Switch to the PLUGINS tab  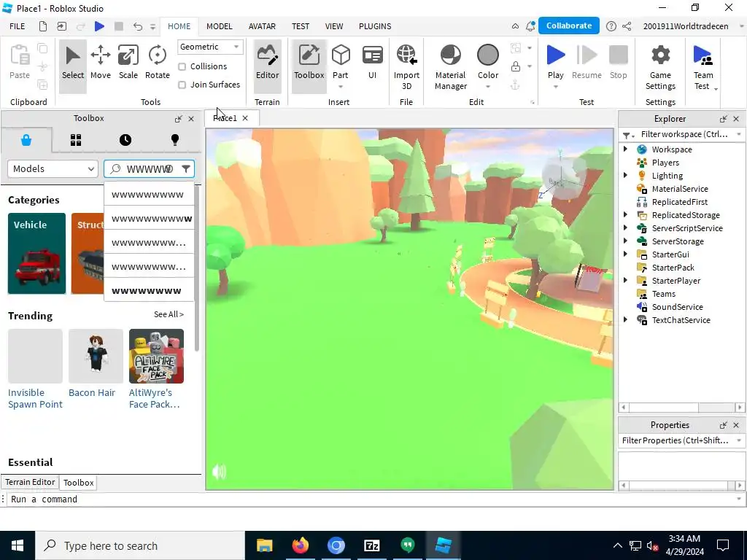tap(375, 26)
